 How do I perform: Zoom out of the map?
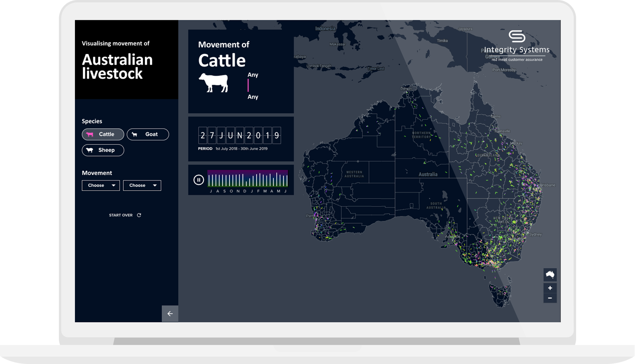click(x=550, y=298)
